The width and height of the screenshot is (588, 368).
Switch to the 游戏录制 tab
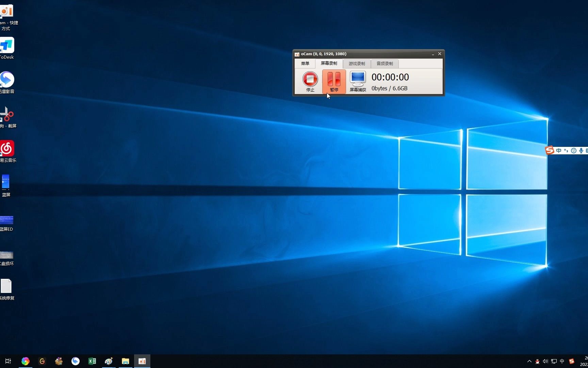[357, 64]
